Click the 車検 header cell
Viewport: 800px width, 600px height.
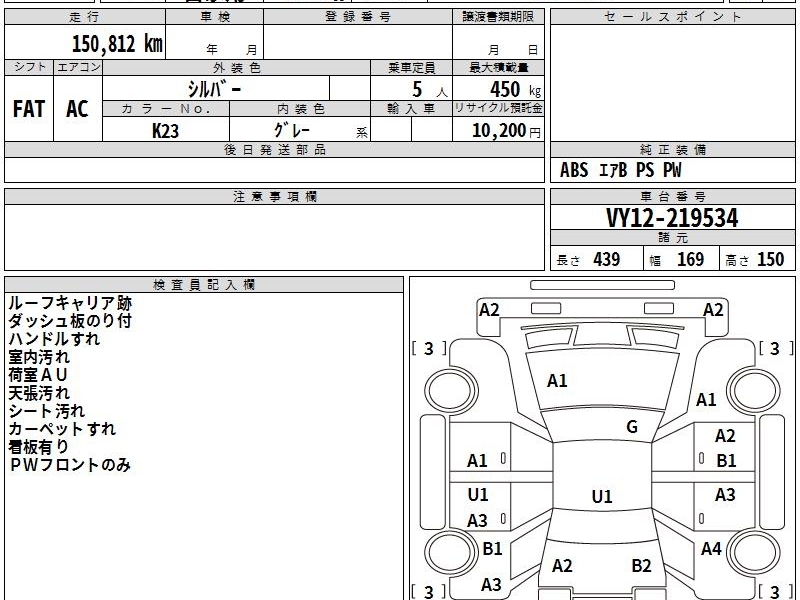point(215,17)
